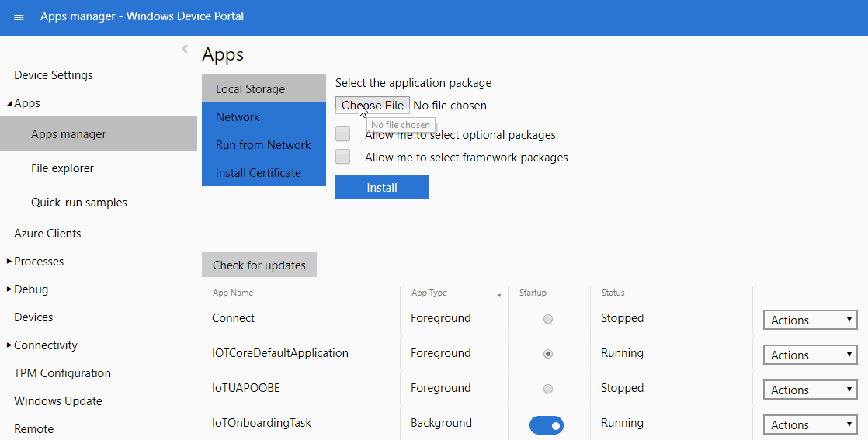Open Actions dropdown for Connect app
The width and height of the screenshot is (868, 440).
click(810, 320)
